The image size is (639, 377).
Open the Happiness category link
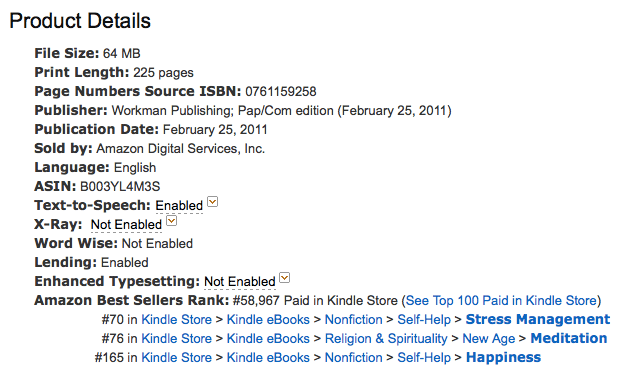coord(503,357)
